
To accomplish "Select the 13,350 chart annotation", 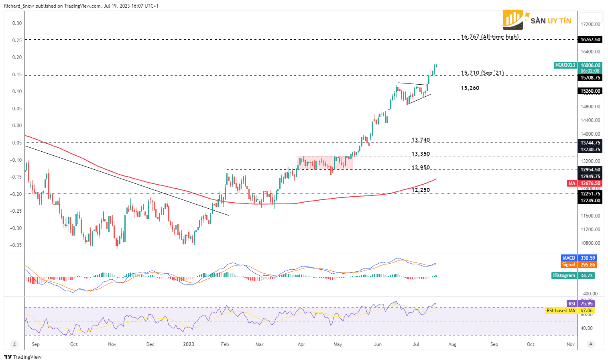I will tap(421, 154).
